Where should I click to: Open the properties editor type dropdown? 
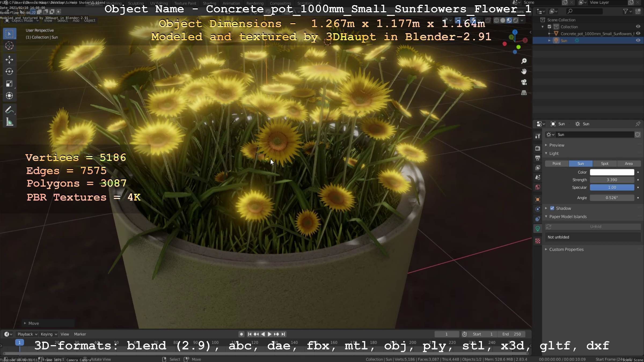(x=540, y=124)
